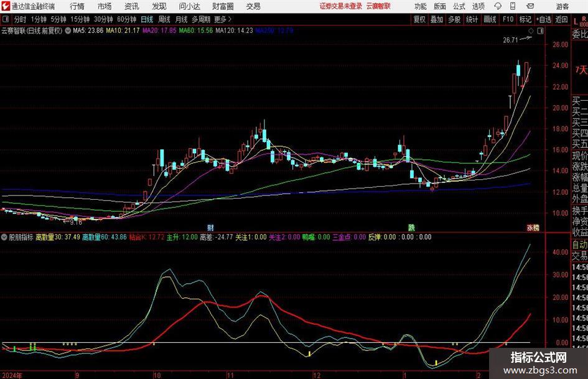
Task: Click the 财 marker on the chart
Action: point(210,227)
